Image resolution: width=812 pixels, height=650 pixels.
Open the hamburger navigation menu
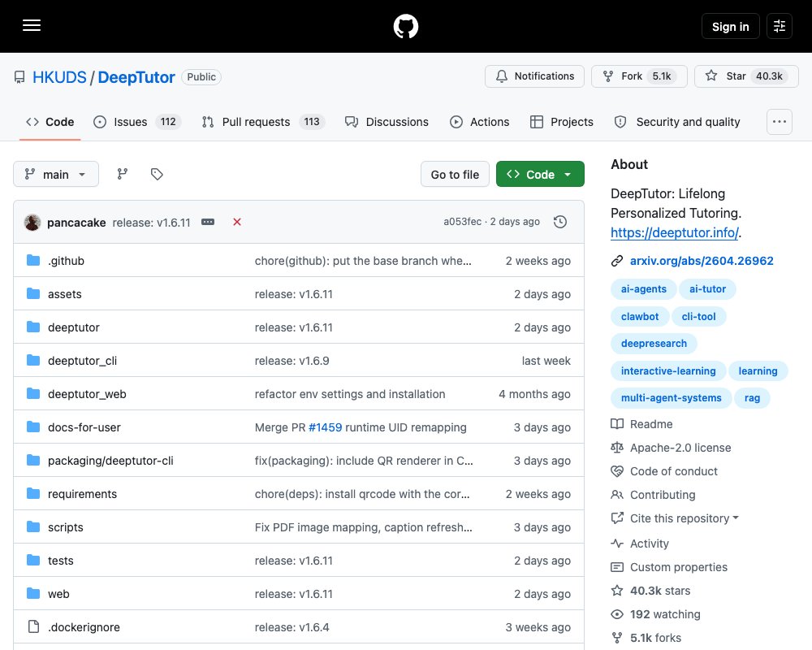[32, 25]
